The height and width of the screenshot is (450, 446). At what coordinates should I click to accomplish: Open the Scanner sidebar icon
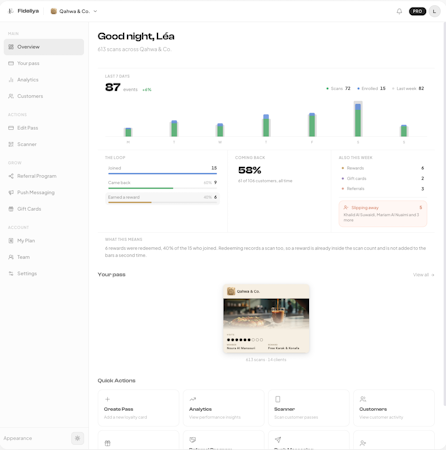tap(11, 144)
